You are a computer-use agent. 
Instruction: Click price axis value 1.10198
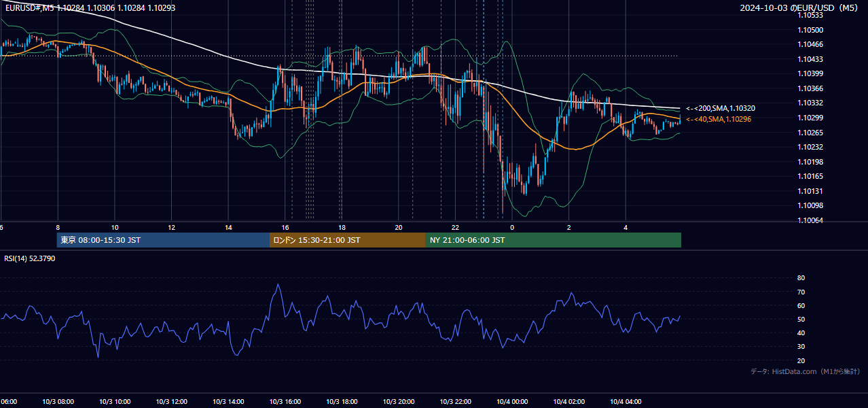pyautogui.click(x=811, y=161)
